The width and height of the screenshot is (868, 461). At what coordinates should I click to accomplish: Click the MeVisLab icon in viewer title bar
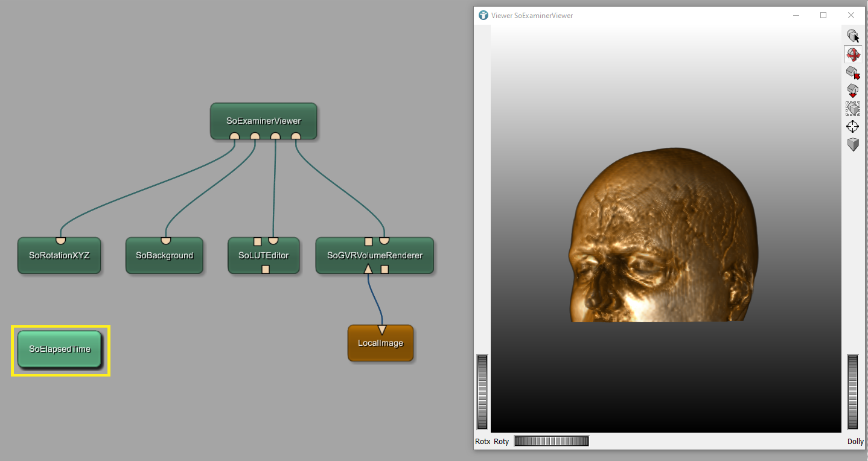[483, 15]
